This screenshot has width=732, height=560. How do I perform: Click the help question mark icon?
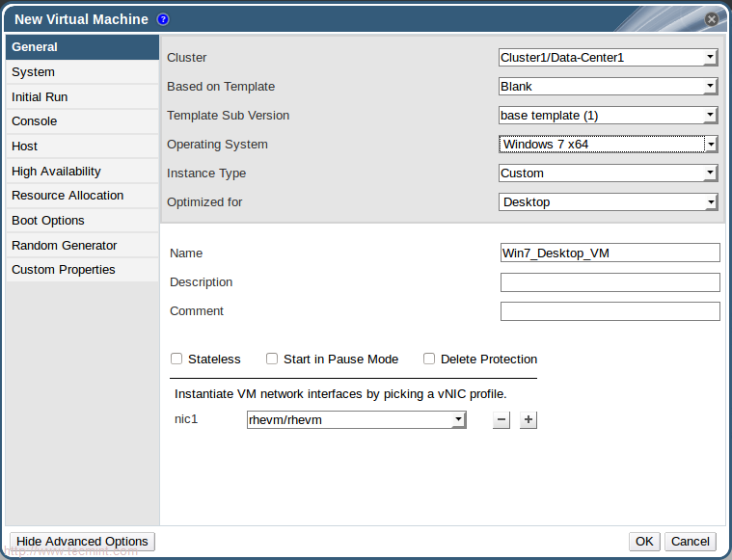coord(163,19)
